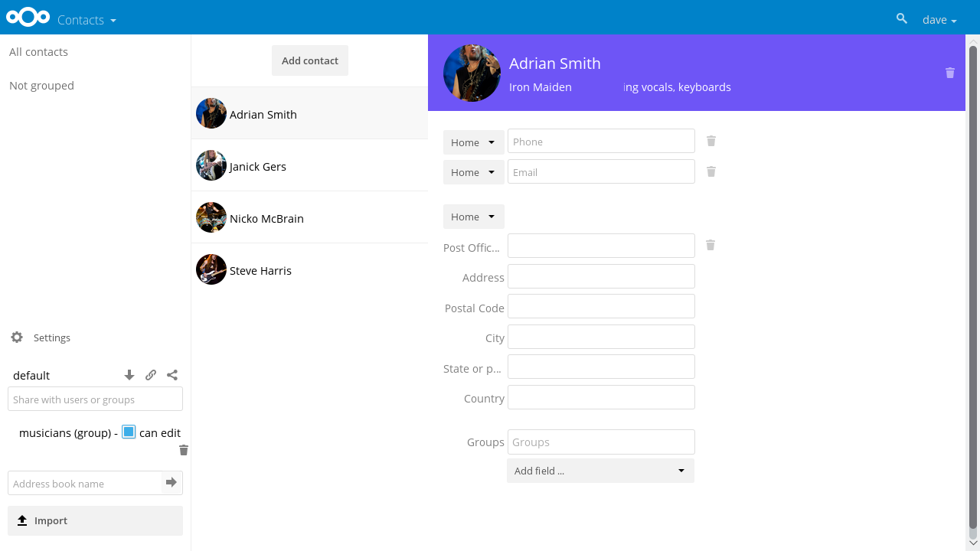
Task: Open the dave user menu
Action: tap(939, 20)
